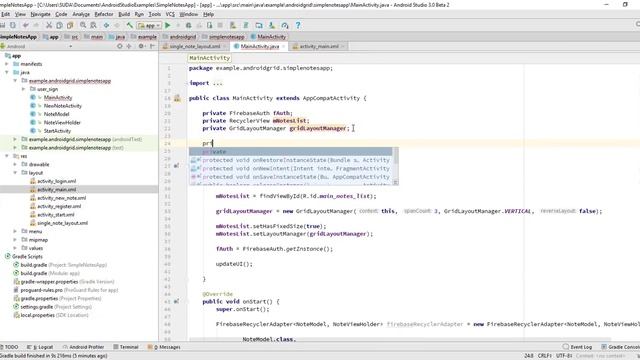Open the Terminal tool window

[x=126, y=347]
